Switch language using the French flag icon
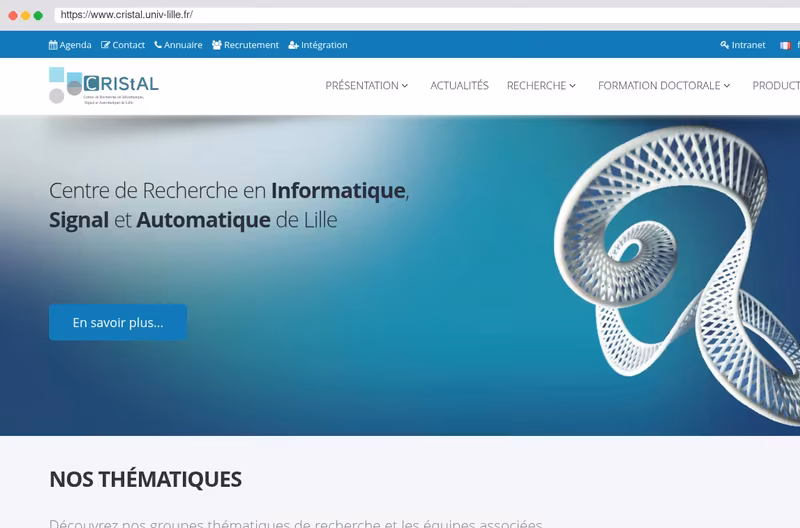 click(785, 45)
